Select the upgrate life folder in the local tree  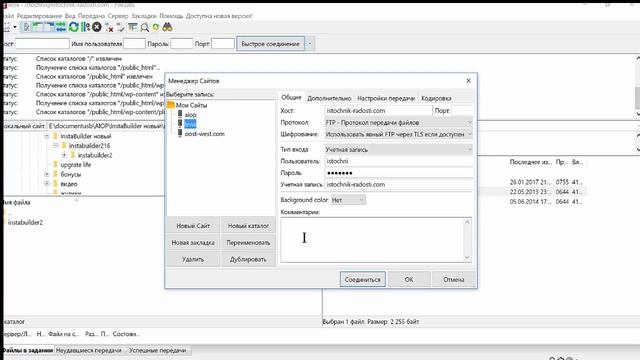(x=76, y=164)
